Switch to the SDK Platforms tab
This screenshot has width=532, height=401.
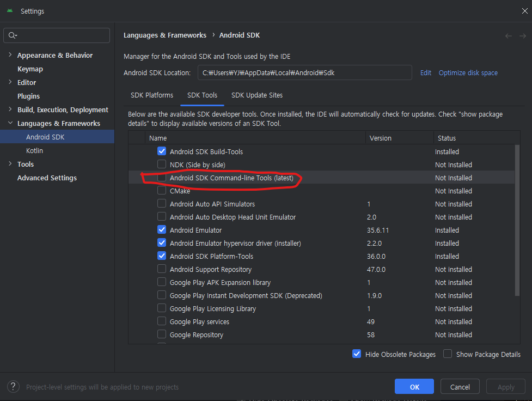point(152,95)
